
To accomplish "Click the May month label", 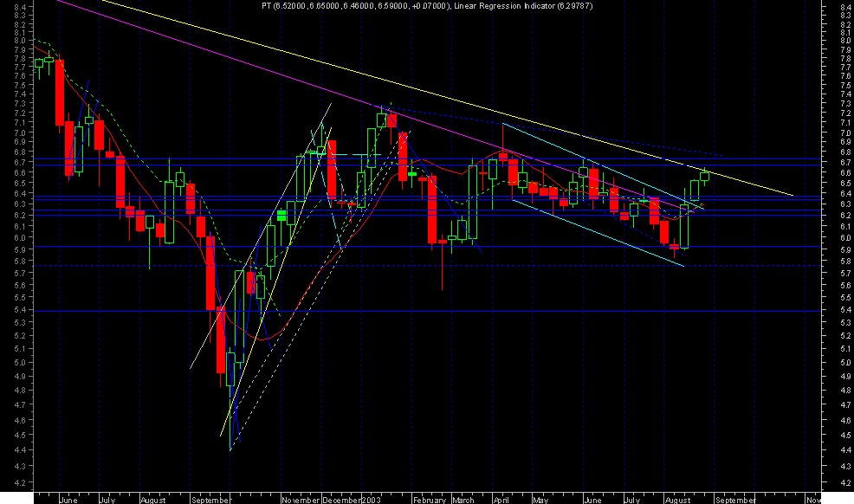I will click(x=540, y=500).
